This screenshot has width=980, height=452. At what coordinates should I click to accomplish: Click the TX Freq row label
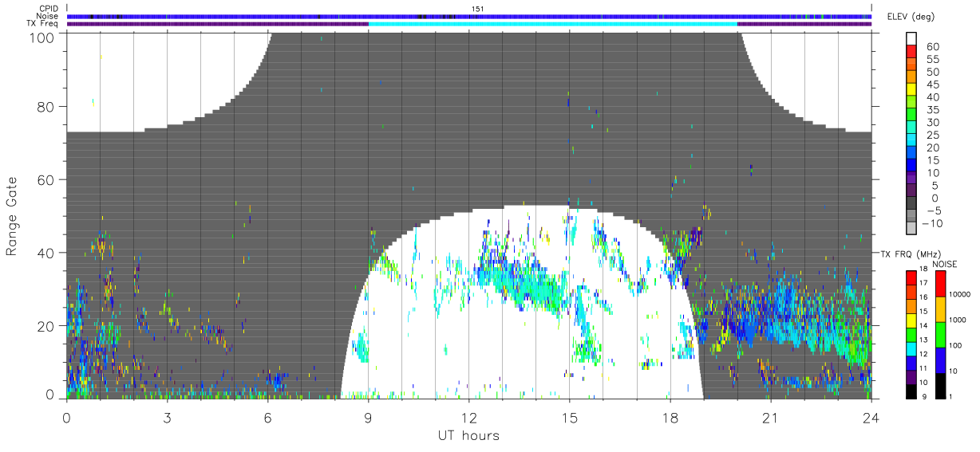point(42,23)
